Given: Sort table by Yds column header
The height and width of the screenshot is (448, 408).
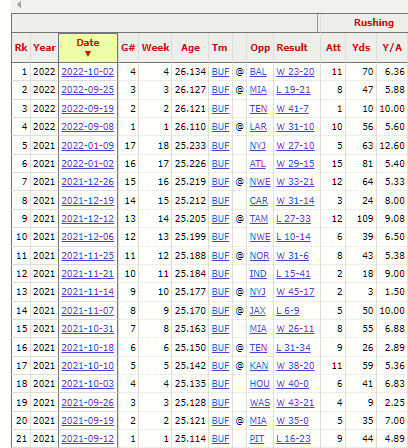Looking at the screenshot, I should click(x=361, y=48).
